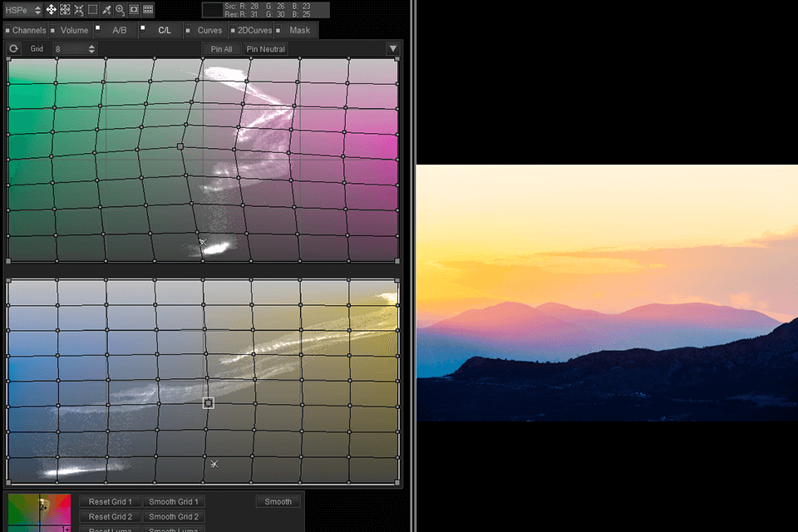Click the Pin All button
The width and height of the screenshot is (798, 532).
[221, 49]
